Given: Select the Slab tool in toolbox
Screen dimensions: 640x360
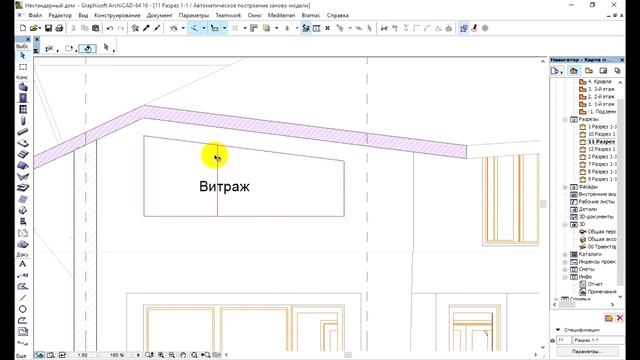Looking at the screenshot, I should (x=23, y=143).
